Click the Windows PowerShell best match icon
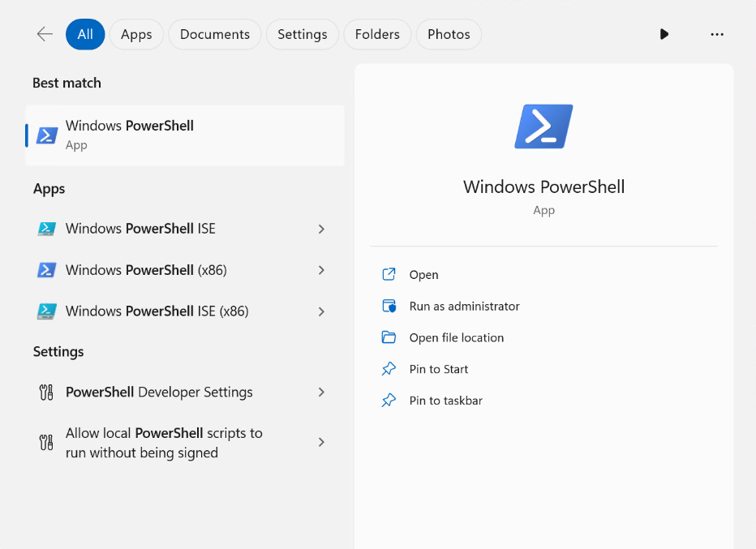The width and height of the screenshot is (756, 549). (x=47, y=135)
